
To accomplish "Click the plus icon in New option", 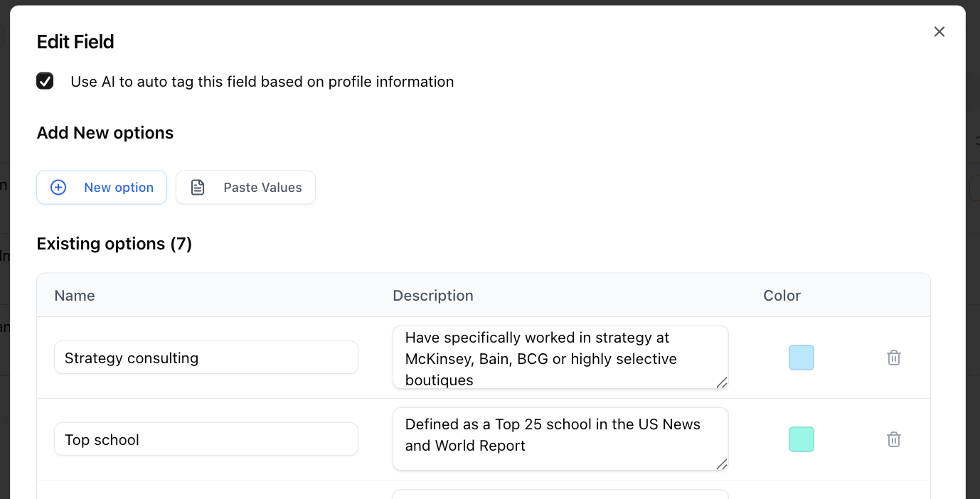I will point(58,188).
